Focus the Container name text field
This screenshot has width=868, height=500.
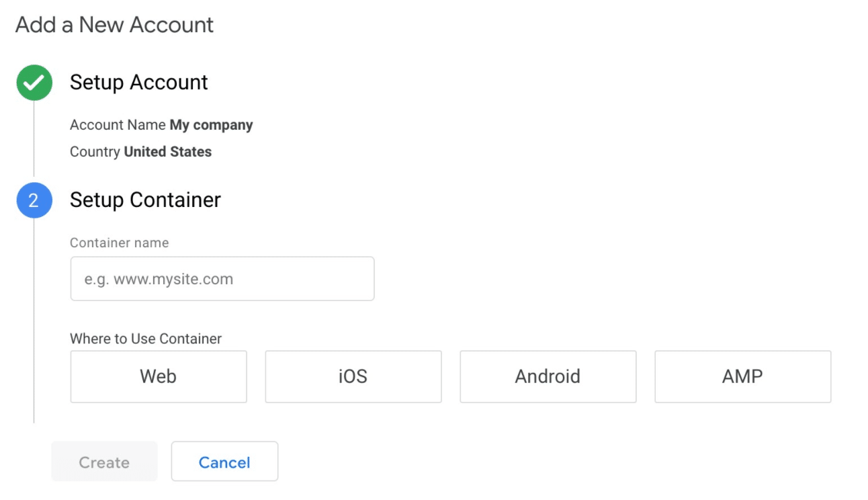click(x=222, y=279)
